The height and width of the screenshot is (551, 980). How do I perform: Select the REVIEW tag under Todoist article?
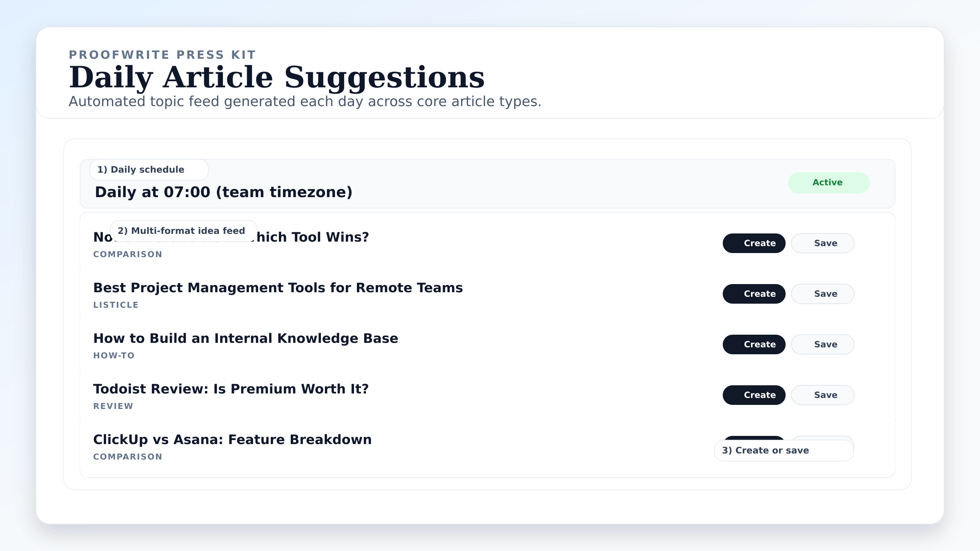[x=113, y=406]
